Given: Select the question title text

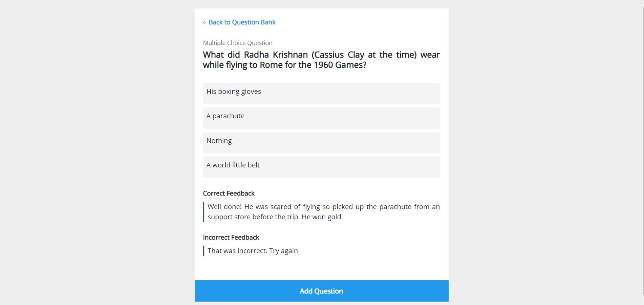Looking at the screenshot, I should pos(321,59).
